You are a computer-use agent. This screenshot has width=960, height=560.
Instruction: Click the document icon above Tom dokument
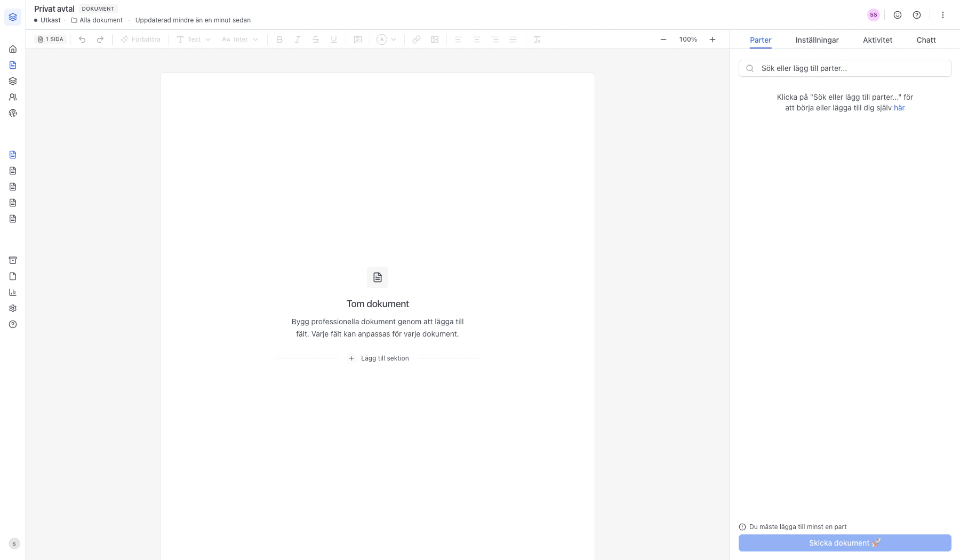[378, 277]
